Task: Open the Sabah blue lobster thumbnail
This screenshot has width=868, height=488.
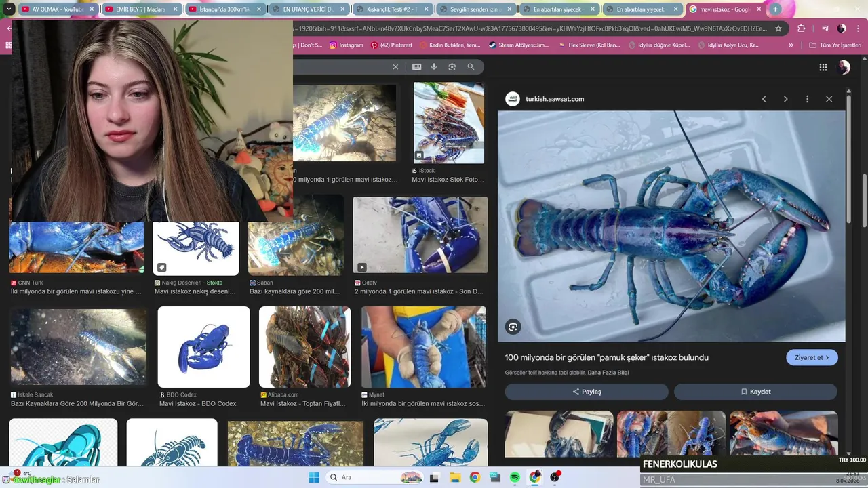Action: [296, 235]
